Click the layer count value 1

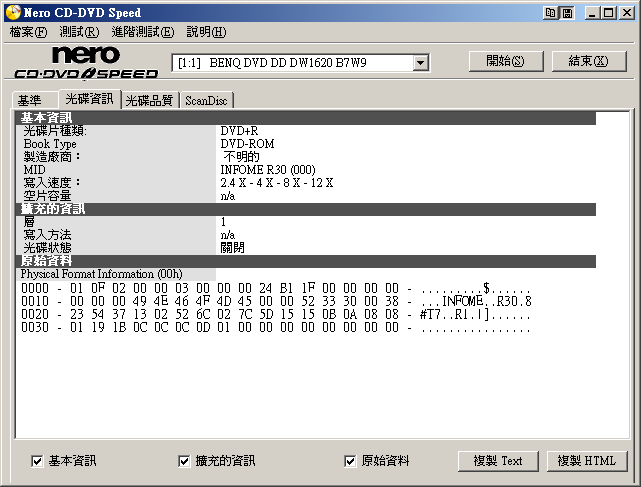(x=223, y=222)
